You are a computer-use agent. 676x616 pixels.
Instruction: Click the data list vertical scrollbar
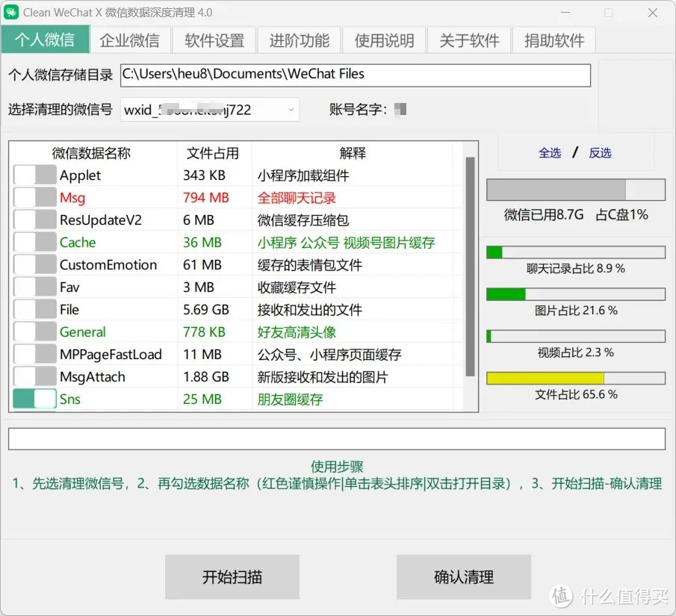(x=470, y=267)
